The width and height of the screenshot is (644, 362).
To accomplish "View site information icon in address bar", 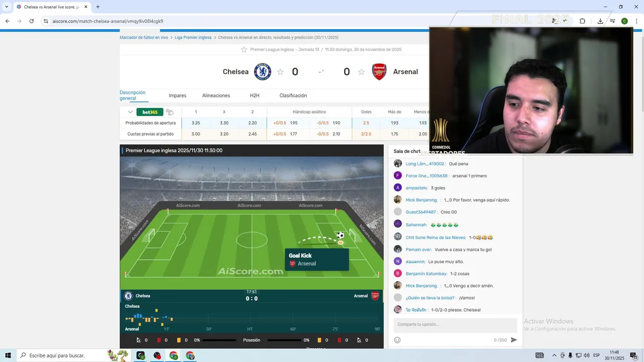I will point(46,21).
